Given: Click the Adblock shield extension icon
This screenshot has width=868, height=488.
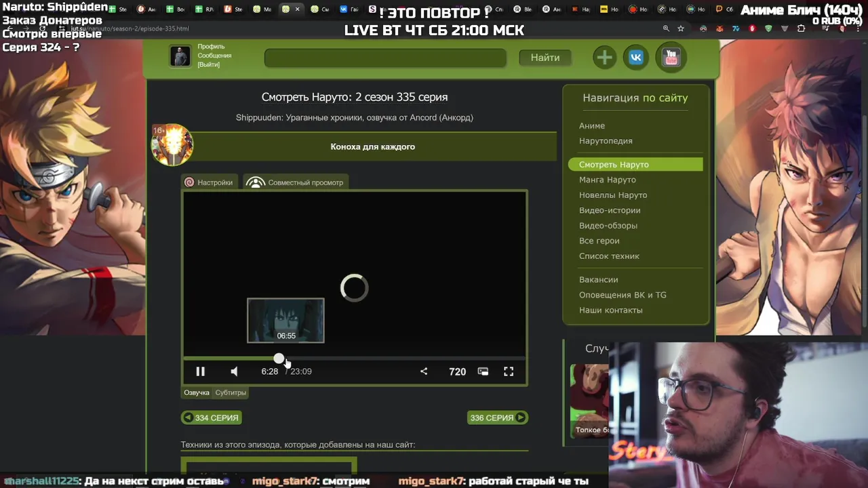Looking at the screenshot, I should pyautogui.click(x=768, y=28).
